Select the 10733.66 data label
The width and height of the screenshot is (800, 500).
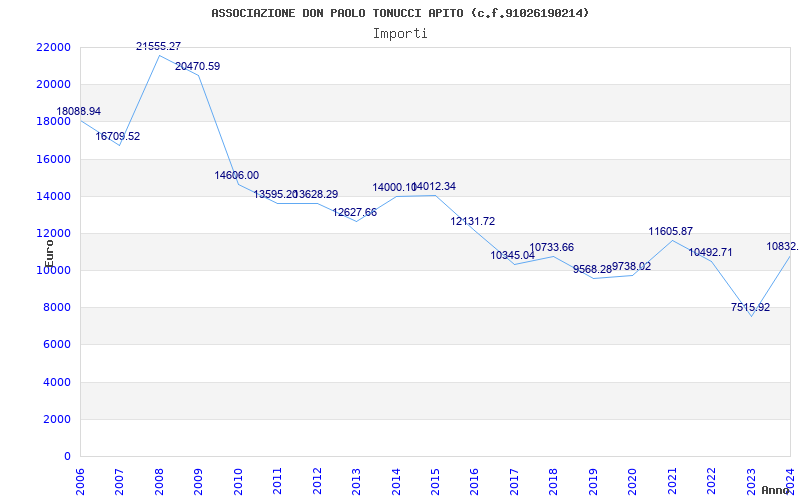(552, 247)
